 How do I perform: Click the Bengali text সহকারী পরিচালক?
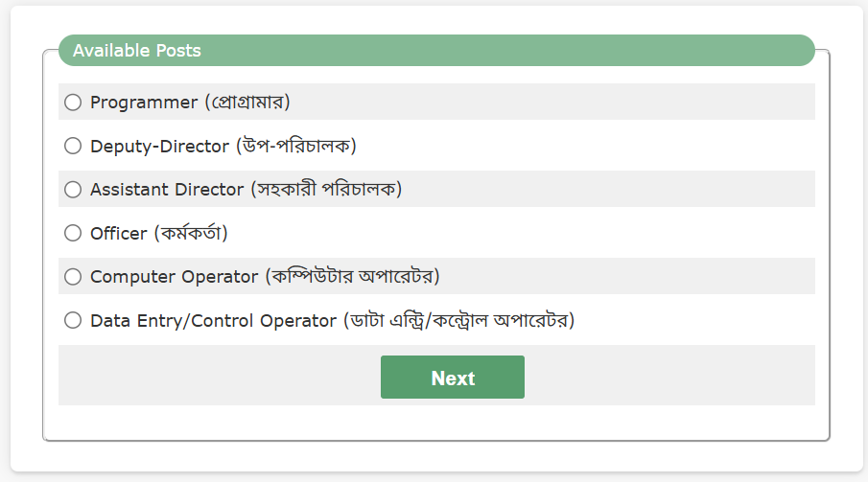327,190
